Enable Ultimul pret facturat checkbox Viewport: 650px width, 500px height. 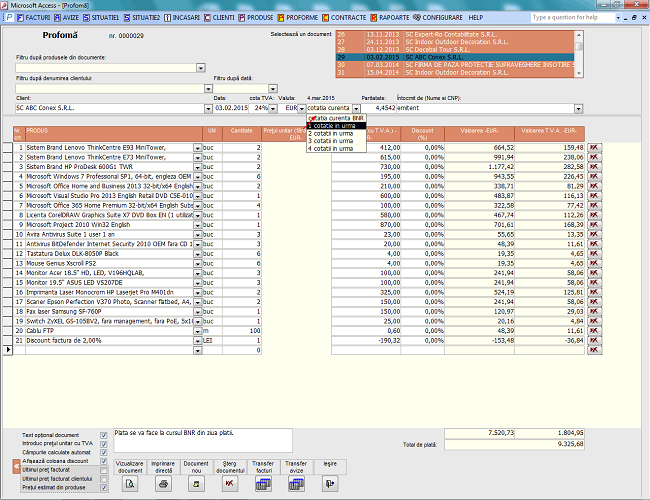(104, 471)
